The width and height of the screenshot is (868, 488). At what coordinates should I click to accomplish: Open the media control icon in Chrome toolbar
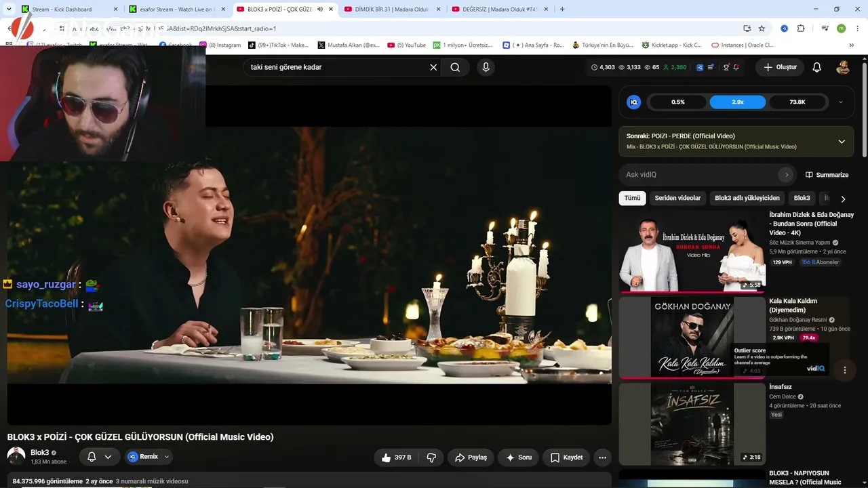coord(825,28)
